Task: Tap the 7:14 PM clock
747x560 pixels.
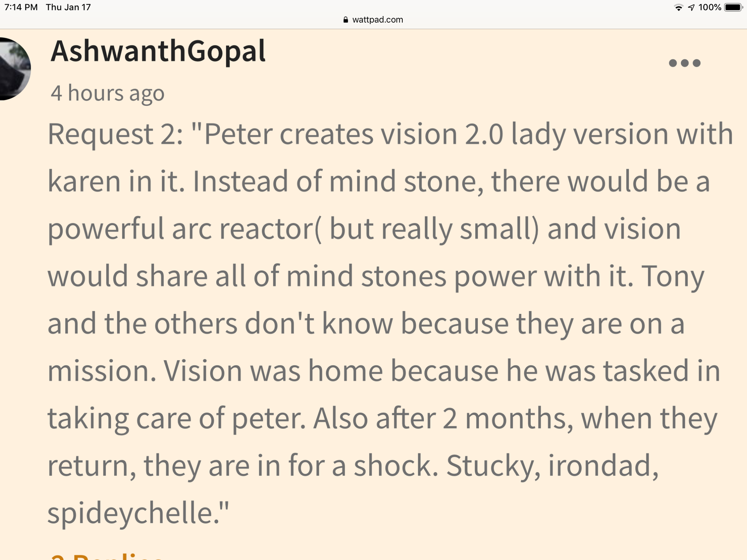Action: coord(21,7)
